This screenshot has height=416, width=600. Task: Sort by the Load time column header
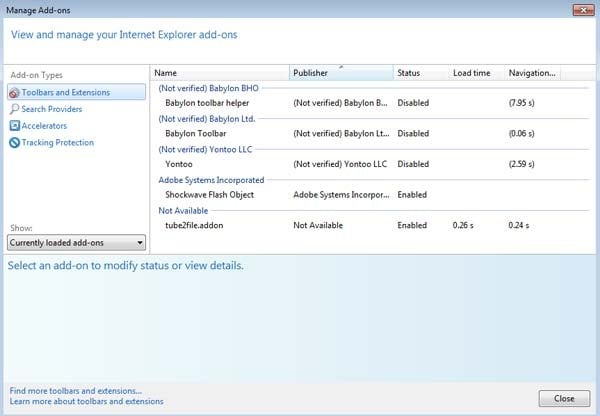[476, 73]
